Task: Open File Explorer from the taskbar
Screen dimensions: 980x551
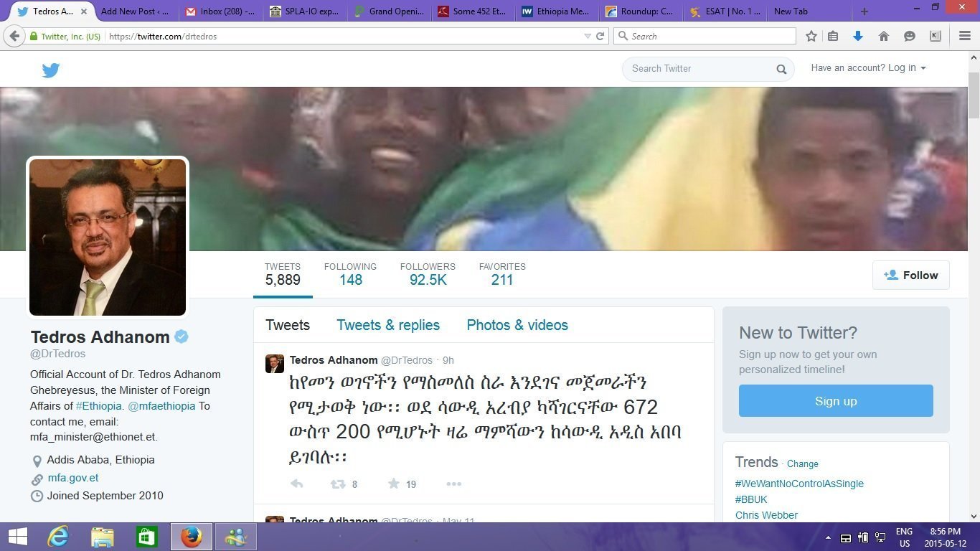Action: click(x=103, y=537)
